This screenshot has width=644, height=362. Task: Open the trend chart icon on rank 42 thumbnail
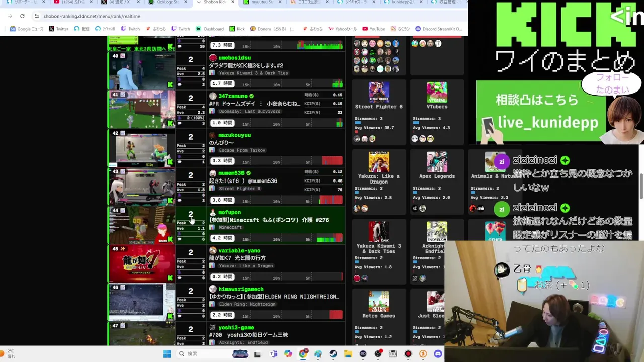(x=122, y=133)
